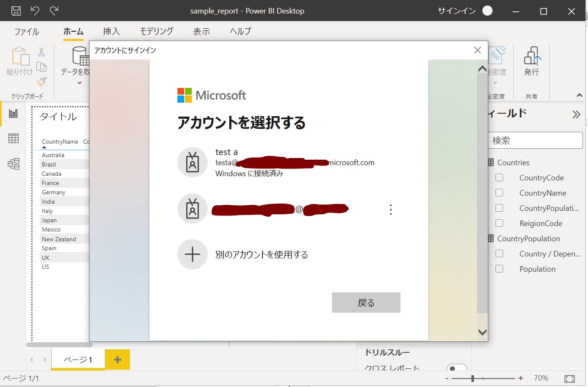Open the File (ファイル) menu
The width and height of the screenshot is (588, 387).
27,32
